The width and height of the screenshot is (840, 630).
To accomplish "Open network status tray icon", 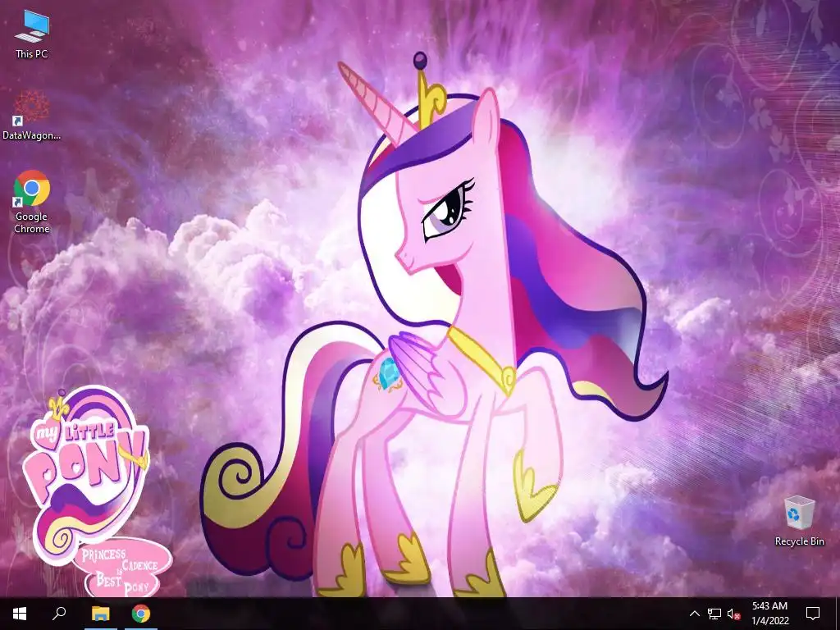I will pyautogui.click(x=714, y=614).
